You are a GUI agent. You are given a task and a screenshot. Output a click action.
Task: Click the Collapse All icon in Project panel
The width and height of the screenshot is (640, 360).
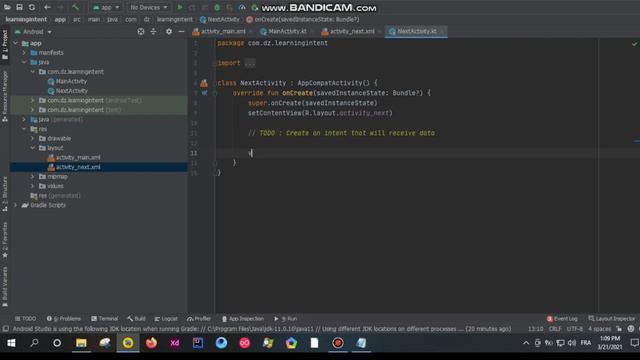(153, 31)
